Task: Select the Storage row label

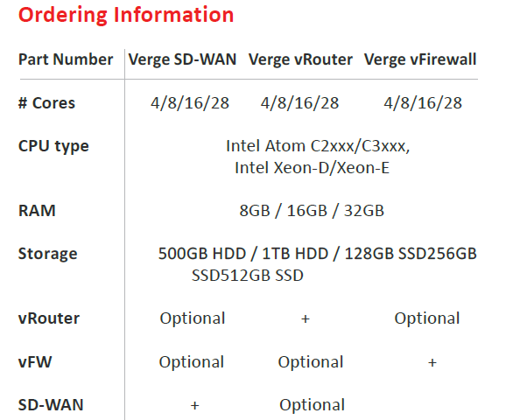Action: click(x=48, y=254)
